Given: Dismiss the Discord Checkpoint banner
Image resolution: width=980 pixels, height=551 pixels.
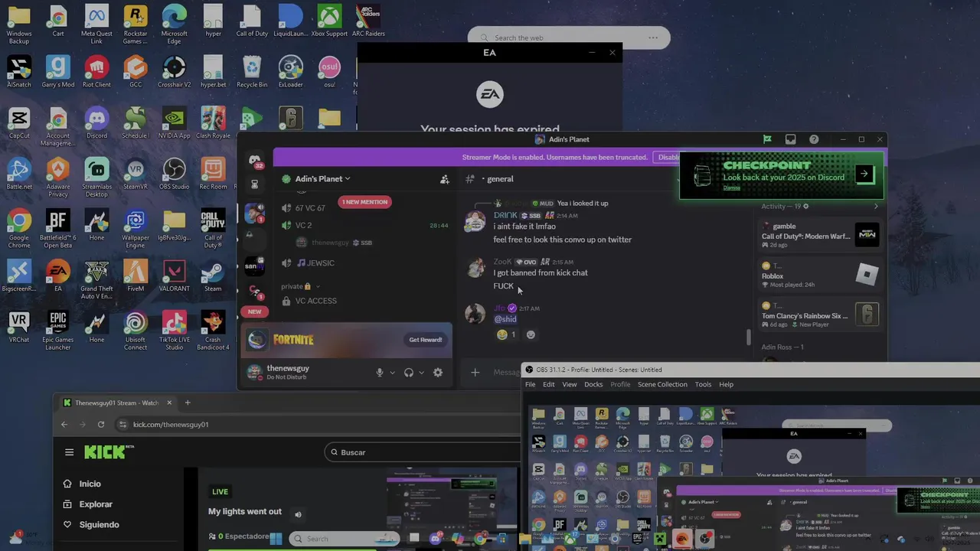Looking at the screenshot, I should [732, 187].
